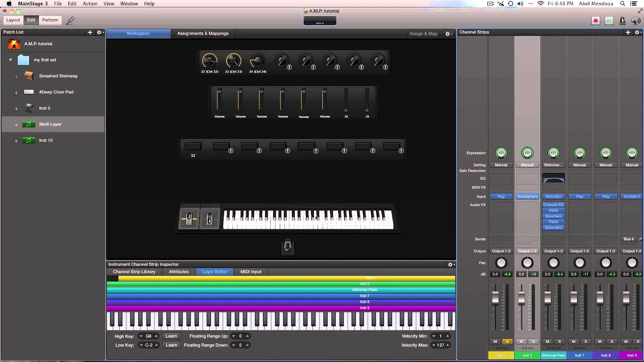Open the Patch List gear menu
Image resolution: width=644 pixels, height=362 pixels.
tap(100, 32)
